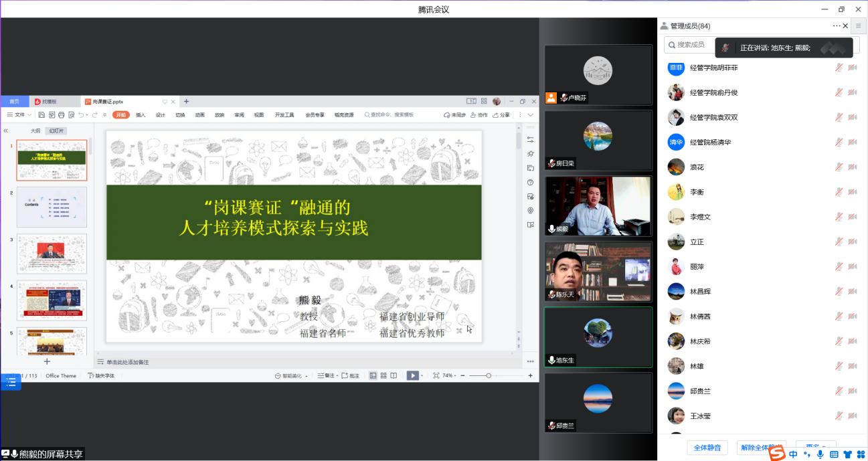Select 熊毅 video tile
The width and height of the screenshot is (868, 461).
[x=598, y=206]
